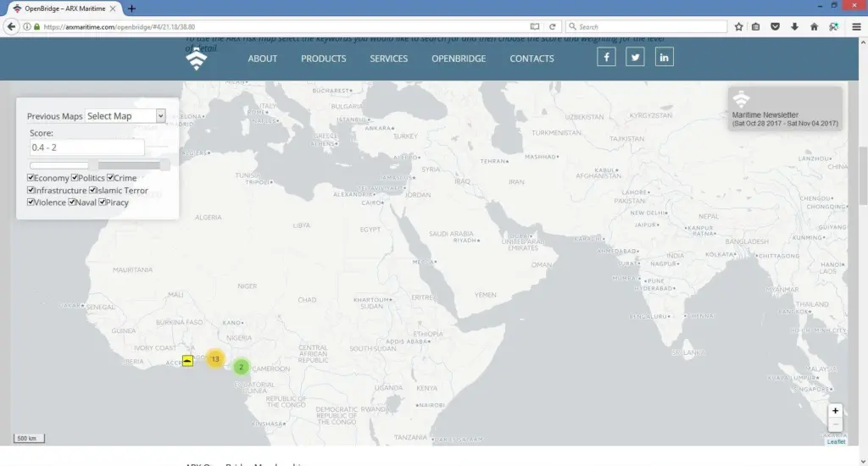This screenshot has height=466, width=868.
Task: Open the OPENBRIDGE menu
Action: pyautogui.click(x=459, y=58)
